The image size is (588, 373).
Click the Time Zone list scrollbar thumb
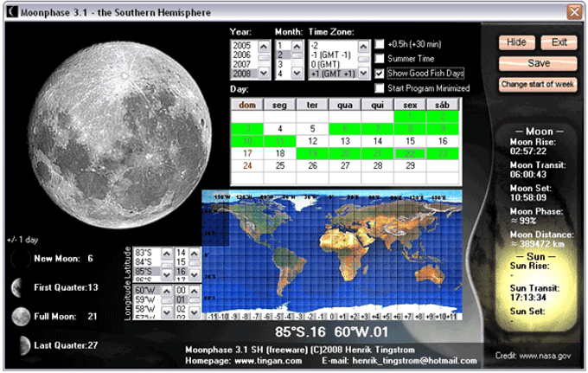[363, 60]
